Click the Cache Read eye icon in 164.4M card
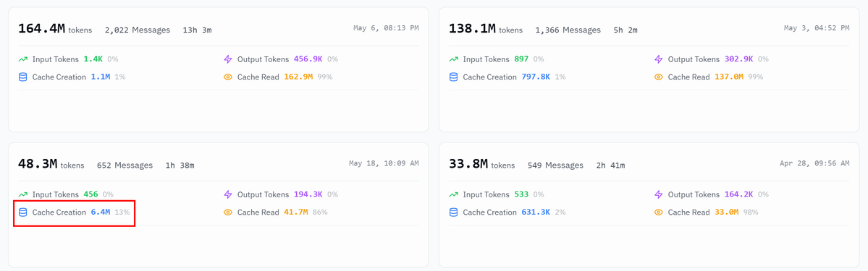Screen dimensions: 868x271 click(228, 77)
